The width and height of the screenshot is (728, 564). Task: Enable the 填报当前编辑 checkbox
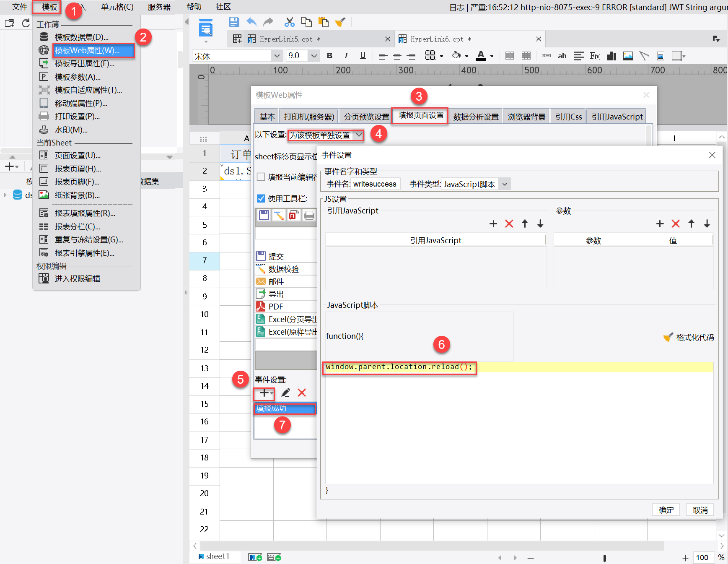point(261,177)
